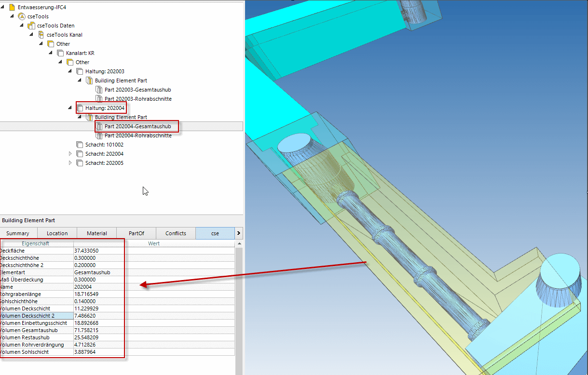Switch to the Summary tab
Screen dimensions: 588x375
click(17, 233)
